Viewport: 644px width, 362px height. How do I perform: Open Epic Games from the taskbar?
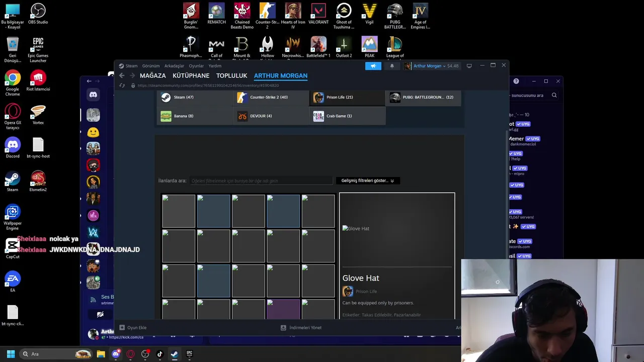click(189, 354)
